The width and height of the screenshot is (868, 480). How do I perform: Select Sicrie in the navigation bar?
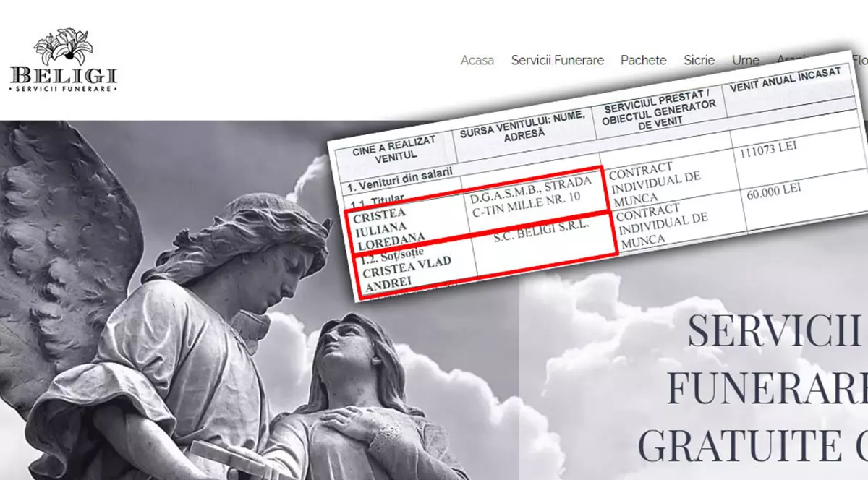(699, 60)
